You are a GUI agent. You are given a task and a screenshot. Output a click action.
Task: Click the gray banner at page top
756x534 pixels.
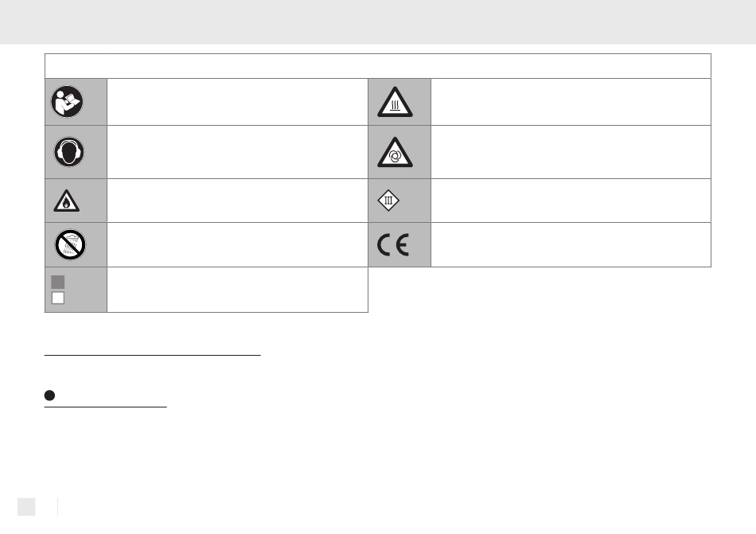tap(378, 22)
